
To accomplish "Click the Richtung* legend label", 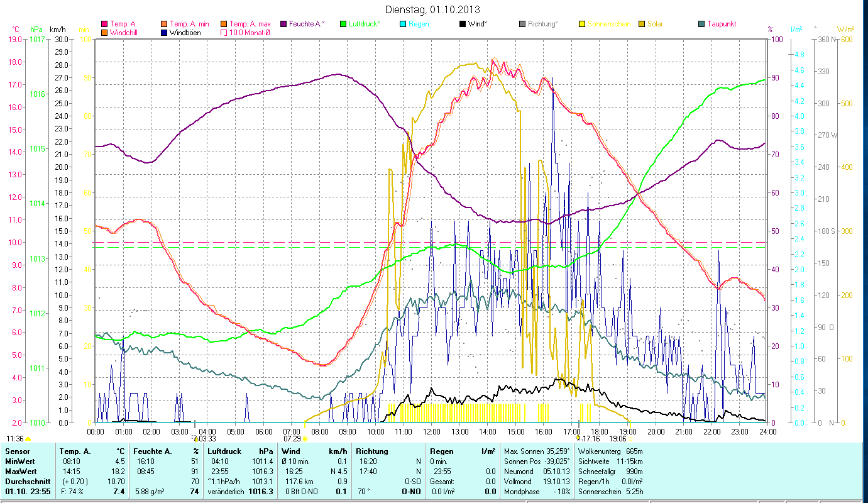I will click(543, 24).
